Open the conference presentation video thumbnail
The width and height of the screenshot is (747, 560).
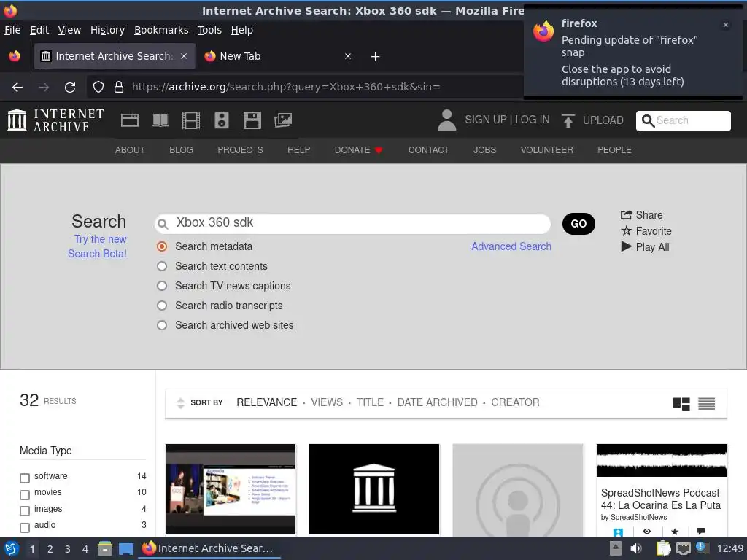(231, 489)
